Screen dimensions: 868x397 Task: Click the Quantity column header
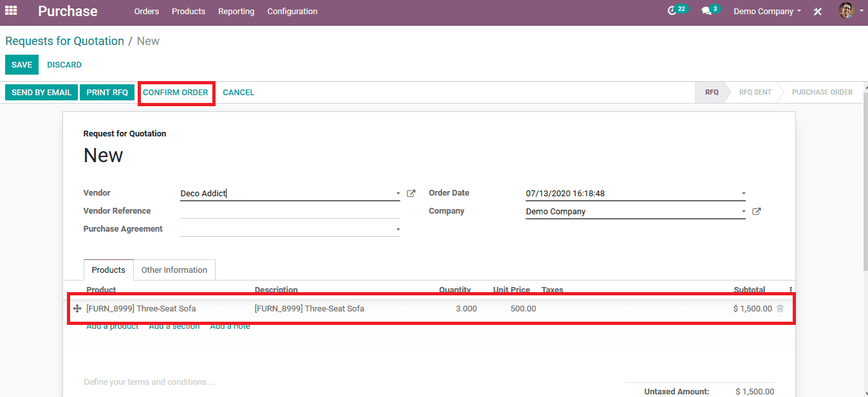tap(455, 290)
